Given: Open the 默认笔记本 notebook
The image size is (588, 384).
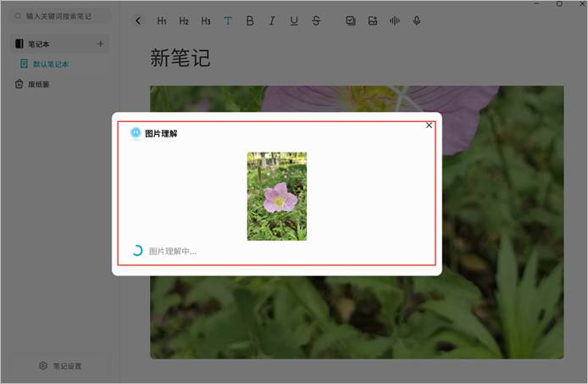Looking at the screenshot, I should click(x=50, y=64).
